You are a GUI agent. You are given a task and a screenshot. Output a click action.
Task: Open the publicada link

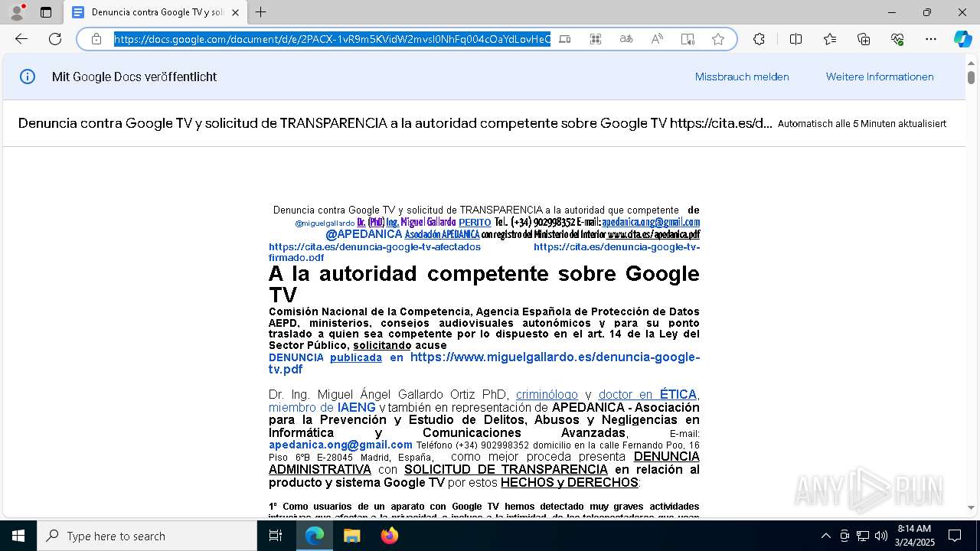pos(356,357)
